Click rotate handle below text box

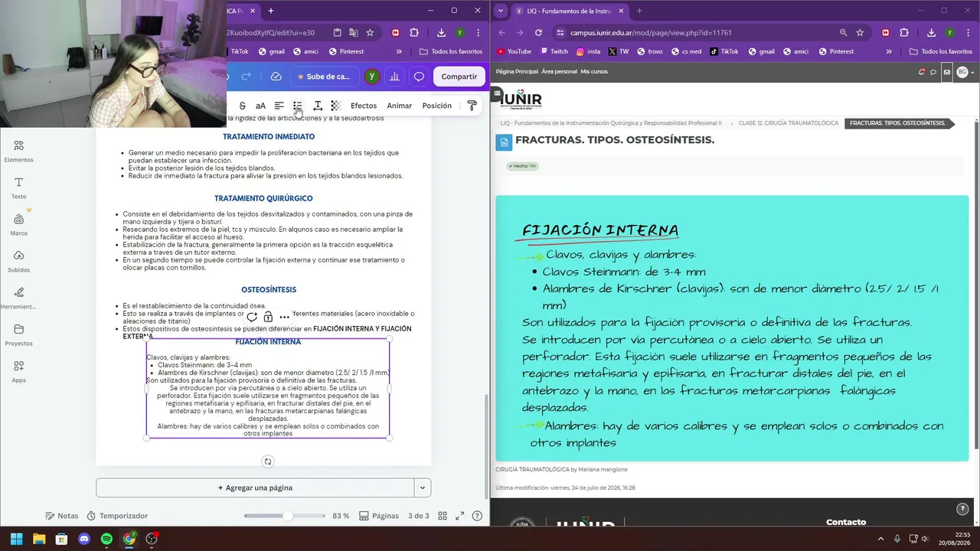point(267,461)
